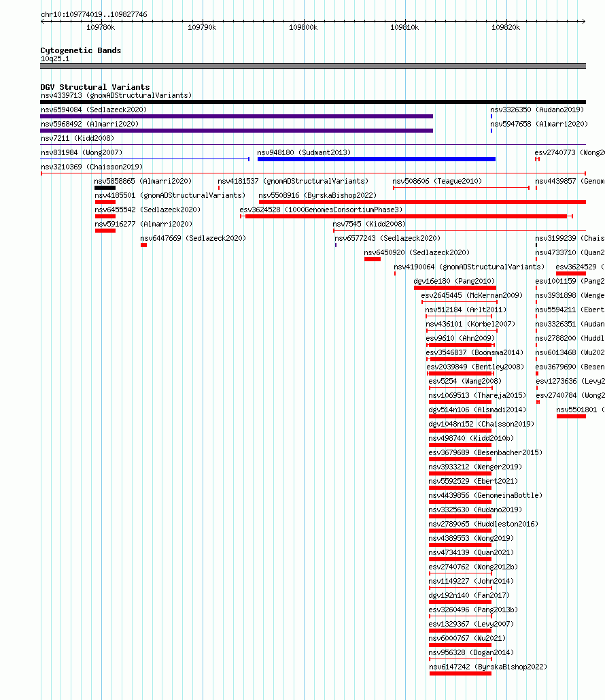Open nsv5968492 Almarri2020 variant label
The width and height of the screenshot is (605, 700).
click(90, 124)
